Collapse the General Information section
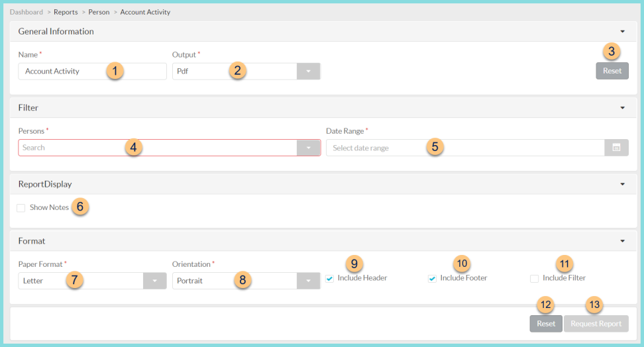The image size is (644, 347). pos(622,32)
